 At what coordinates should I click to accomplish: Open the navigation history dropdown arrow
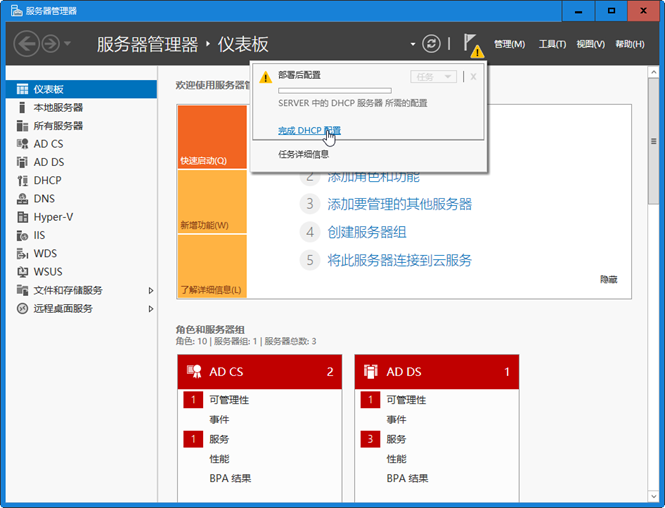tap(67, 43)
